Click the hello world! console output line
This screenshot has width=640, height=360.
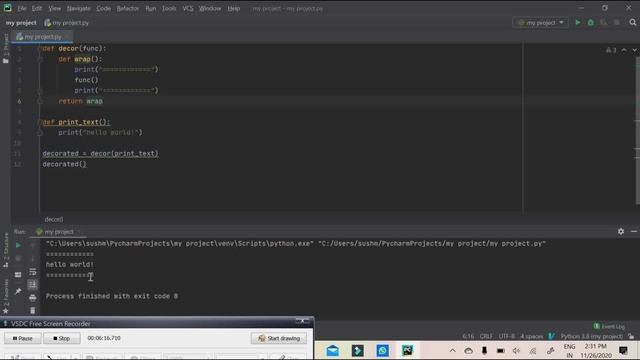70,264
